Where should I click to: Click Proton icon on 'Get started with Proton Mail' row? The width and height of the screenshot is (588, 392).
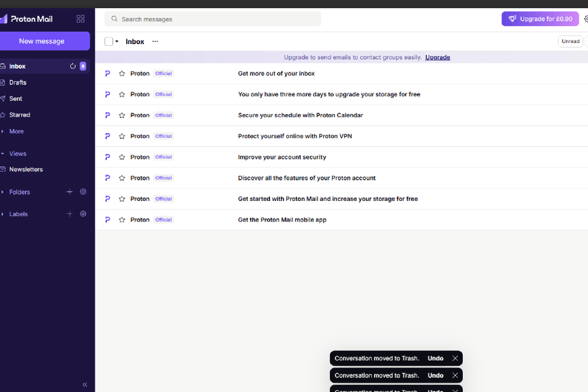pyautogui.click(x=108, y=199)
